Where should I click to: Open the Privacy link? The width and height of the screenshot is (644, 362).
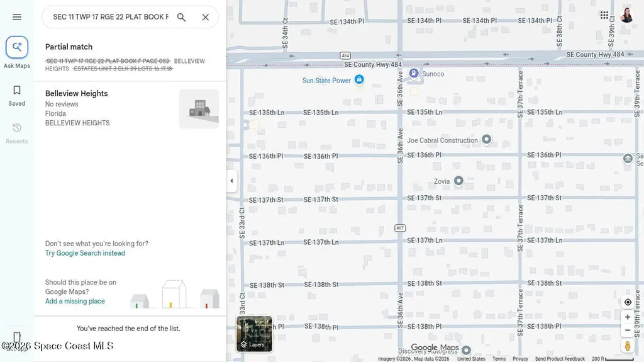[x=520, y=359]
